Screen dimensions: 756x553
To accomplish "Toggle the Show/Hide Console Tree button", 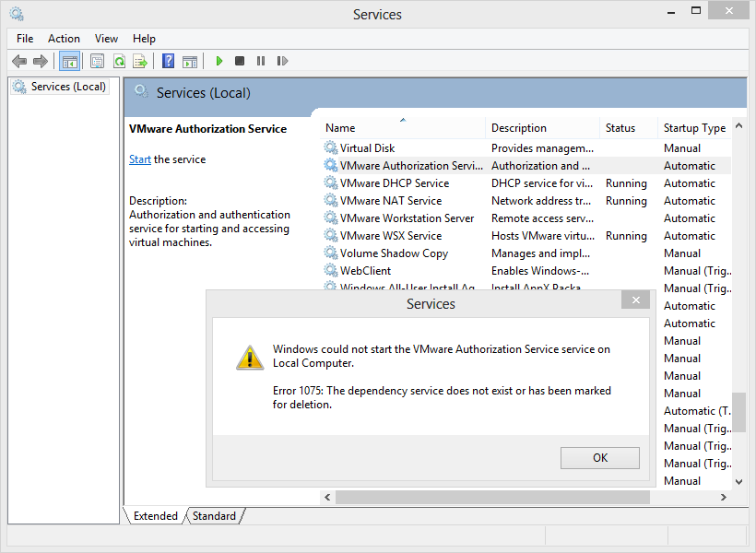I will (x=69, y=62).
